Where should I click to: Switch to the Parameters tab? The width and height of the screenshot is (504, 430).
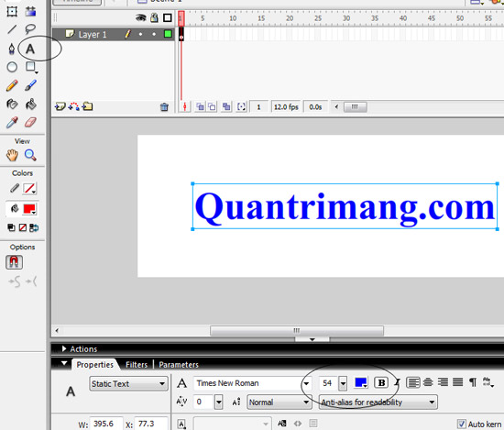click(179, 365)
